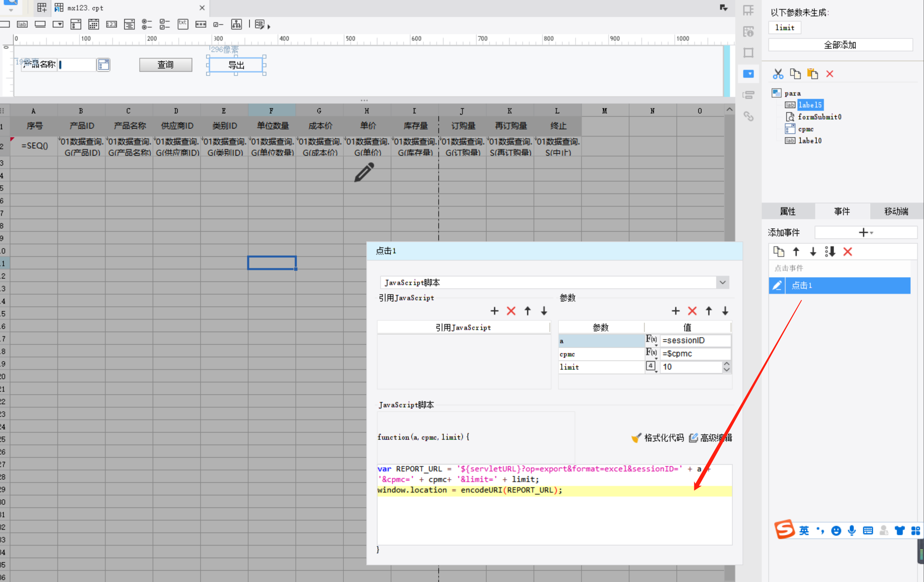The image size is (924, 582).
Task: Open the 添加事件 plus dropdown
Action: pyautogui.click(x=866, y=232)
